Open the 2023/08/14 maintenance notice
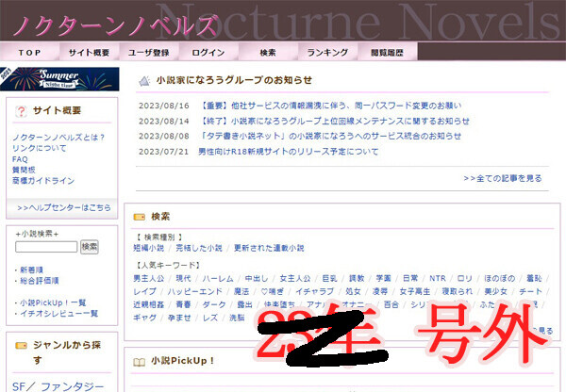This screenshot has width=566, height=392. (334, 121)
